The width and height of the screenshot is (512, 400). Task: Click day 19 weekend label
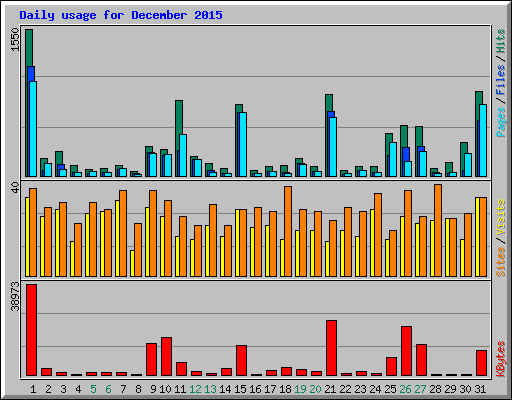click(x=300, y=389)
